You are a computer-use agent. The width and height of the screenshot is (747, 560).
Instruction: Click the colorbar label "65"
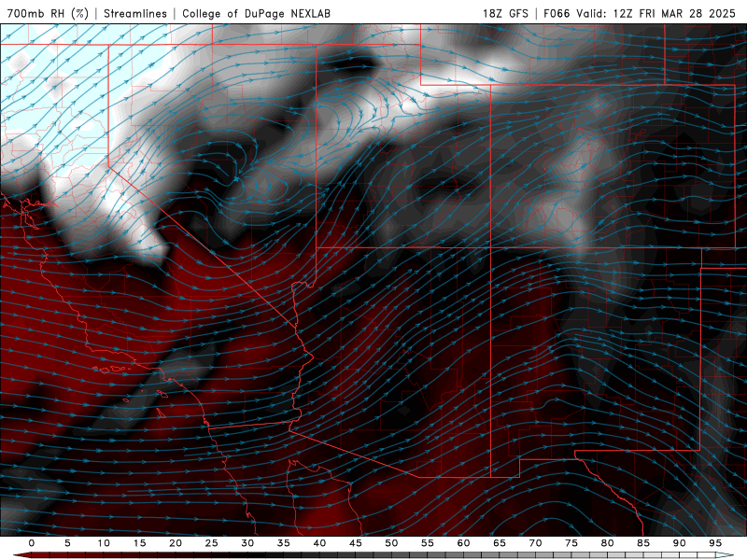[500, 543]
